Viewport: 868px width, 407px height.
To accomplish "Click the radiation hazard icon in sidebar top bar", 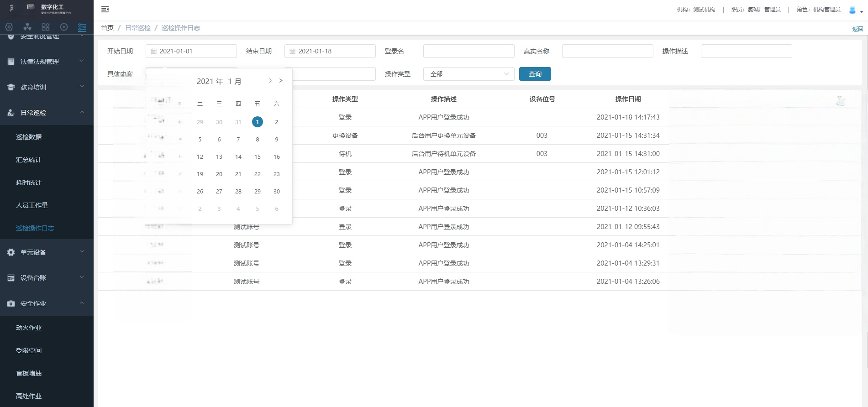I will (27, 27).
